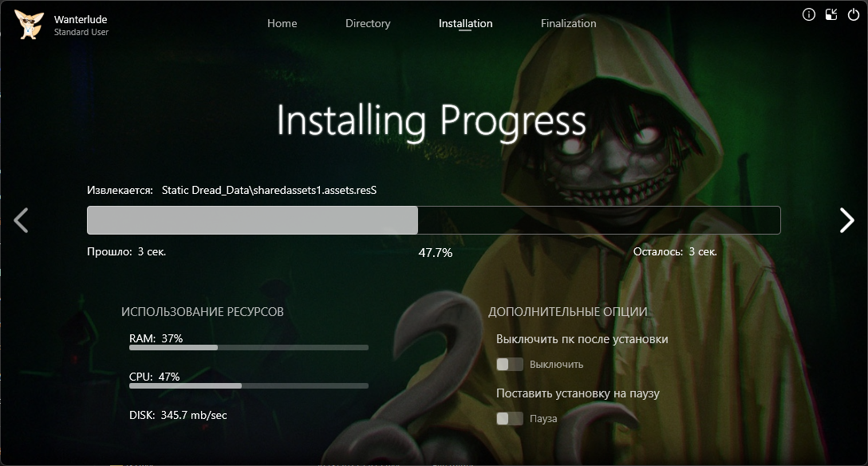Switch to the Directory tab
868x466 pixels.
368,23
